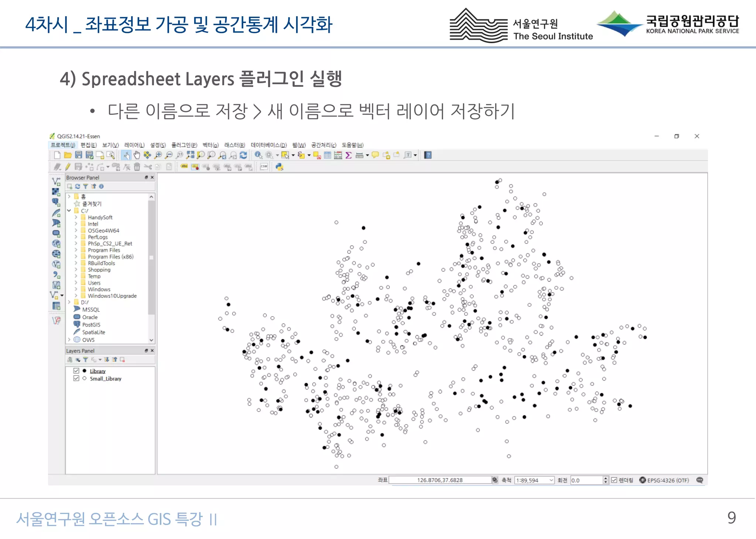Open select features tool dropdown arrow
The height and width of the screenshot is (539, 756).
point(293,155)
